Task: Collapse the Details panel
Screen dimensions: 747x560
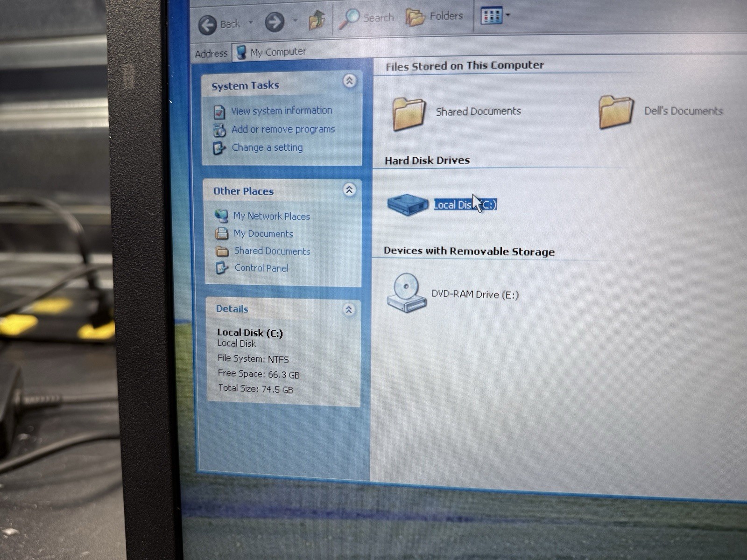Action: (x=349, y=309)
